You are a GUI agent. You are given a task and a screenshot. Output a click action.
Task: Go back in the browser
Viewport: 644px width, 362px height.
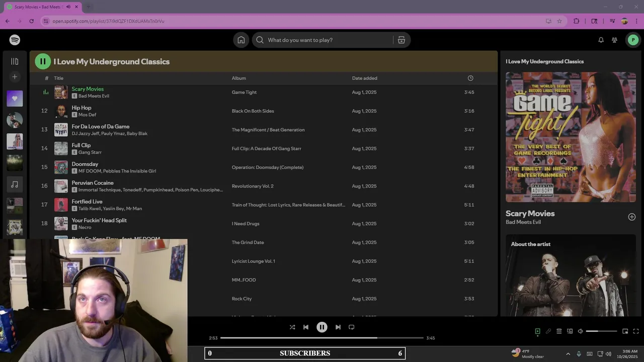pyautogui.click(x=7, y=21)
